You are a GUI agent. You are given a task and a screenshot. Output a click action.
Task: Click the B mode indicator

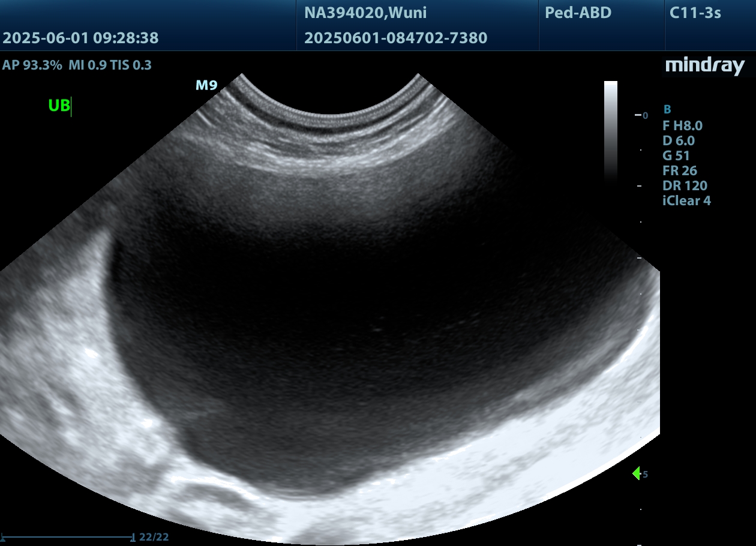[x=667, y=109]
